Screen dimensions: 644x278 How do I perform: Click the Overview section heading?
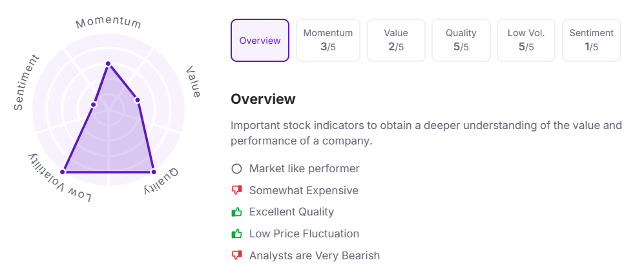263,99
